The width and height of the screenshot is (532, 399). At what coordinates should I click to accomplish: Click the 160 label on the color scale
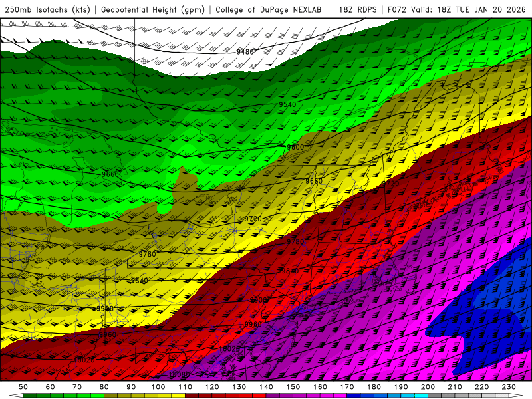(320, 387)
